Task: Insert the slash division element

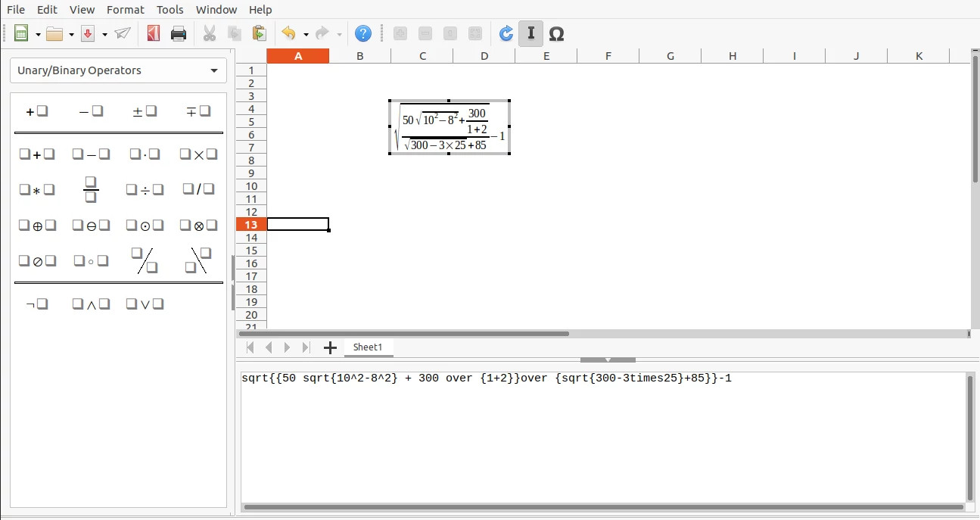Action: coord(198,189)
